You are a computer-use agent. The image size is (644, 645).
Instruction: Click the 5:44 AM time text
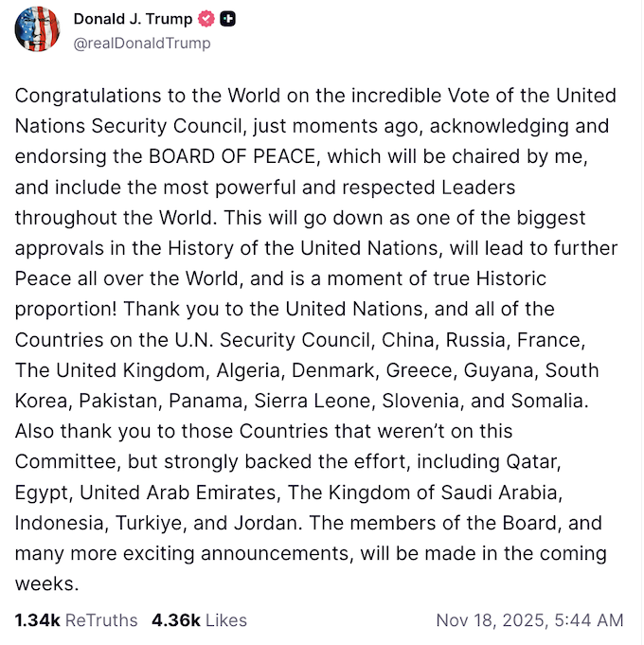pos(590,620)
